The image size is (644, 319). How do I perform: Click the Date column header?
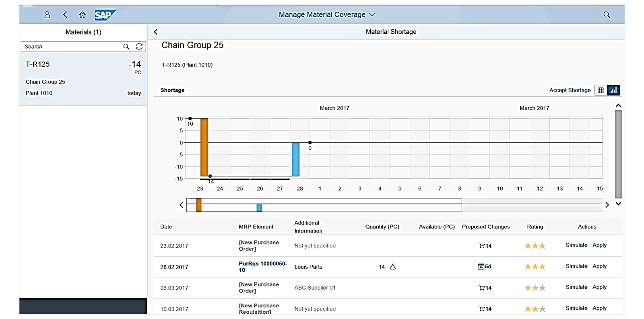166,227
